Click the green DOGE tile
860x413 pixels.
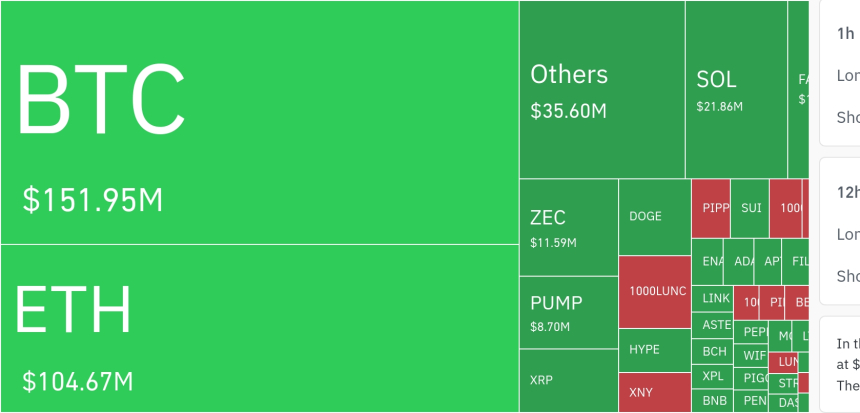[654, 217]
